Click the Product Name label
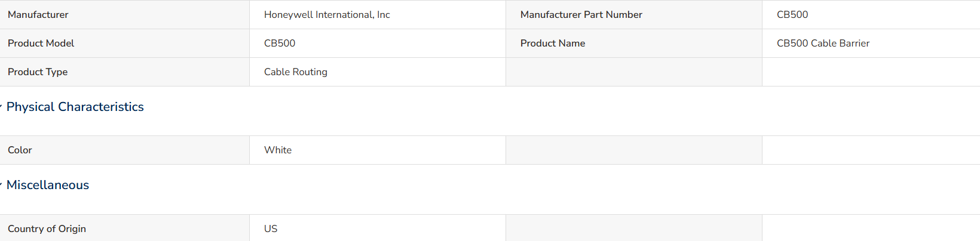 pyautogui.click(x=553, y=43)
